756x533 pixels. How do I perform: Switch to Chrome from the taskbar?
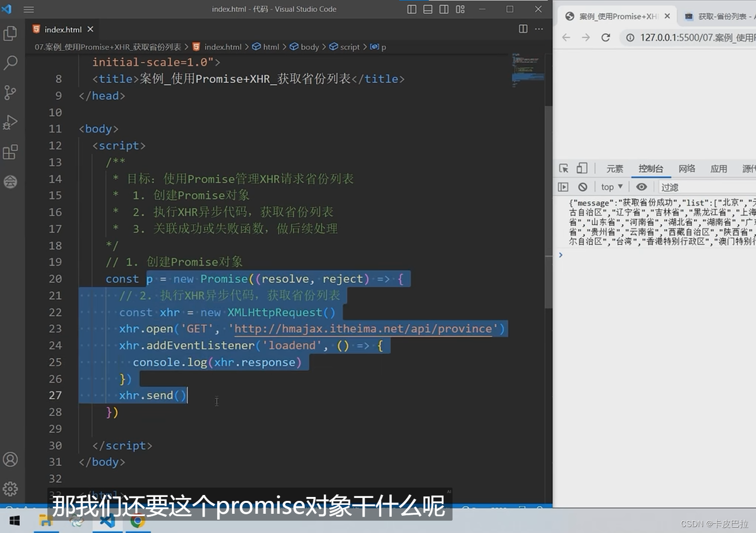coord(138,521)
